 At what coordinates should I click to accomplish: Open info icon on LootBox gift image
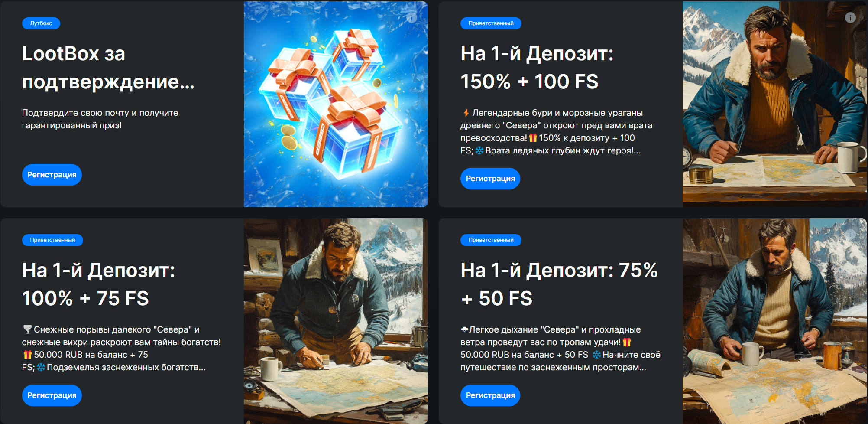(x=412, y=18)
